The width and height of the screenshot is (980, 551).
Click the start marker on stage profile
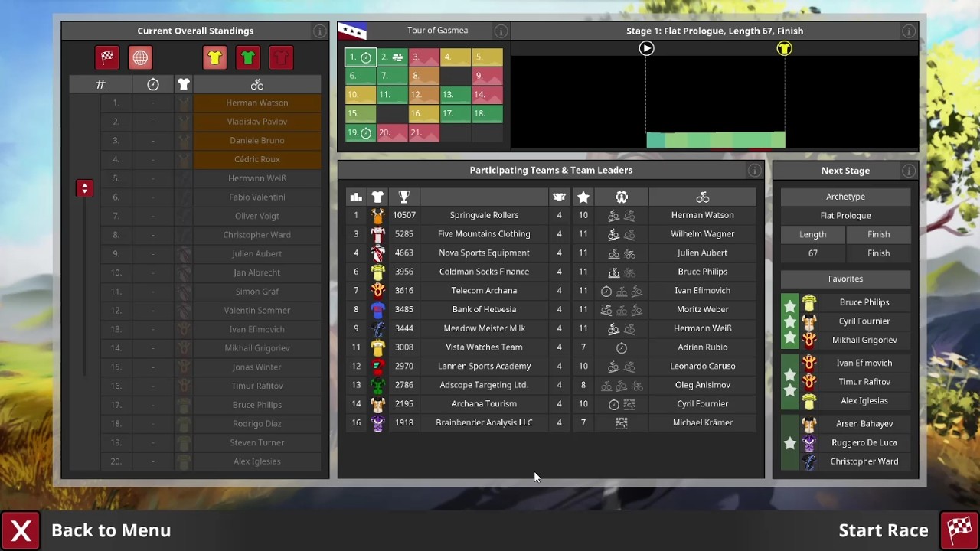(646, 48)
